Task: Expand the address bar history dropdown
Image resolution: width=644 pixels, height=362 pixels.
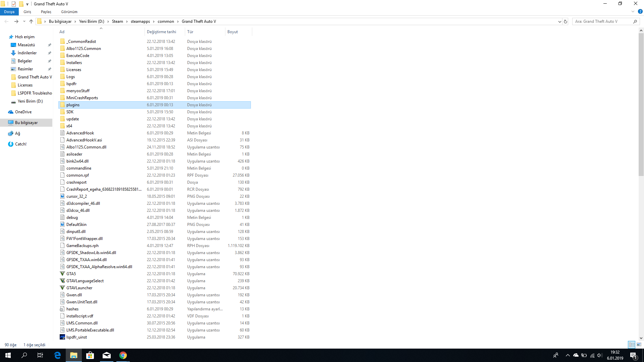Action: point(559,21)
